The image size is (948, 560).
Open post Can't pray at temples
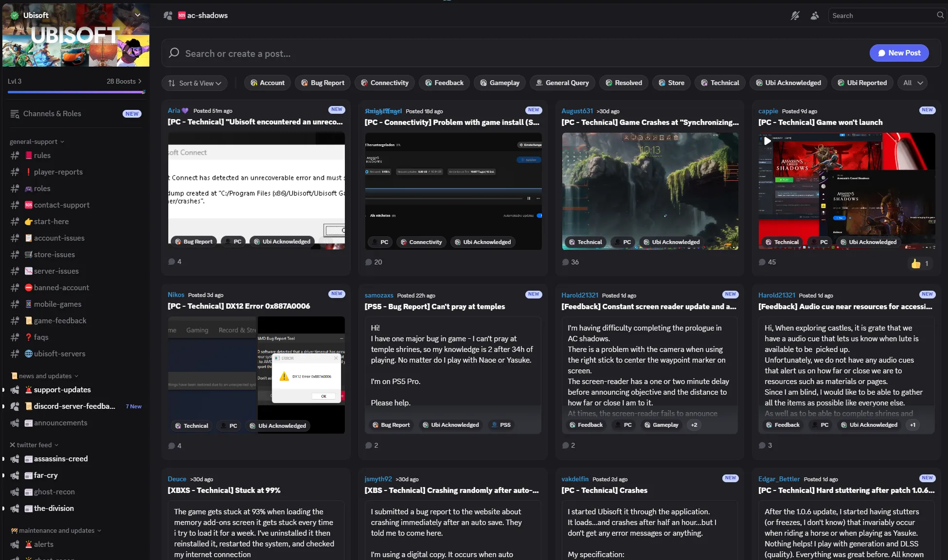tap(435, 307)
